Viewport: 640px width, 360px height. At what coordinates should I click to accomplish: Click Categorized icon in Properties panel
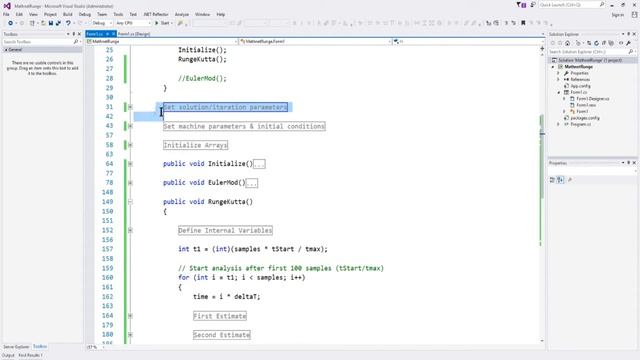click(552, 180)
